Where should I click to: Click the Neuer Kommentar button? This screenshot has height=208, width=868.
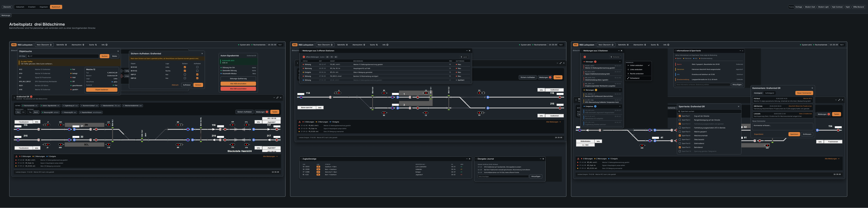(804, 93)
